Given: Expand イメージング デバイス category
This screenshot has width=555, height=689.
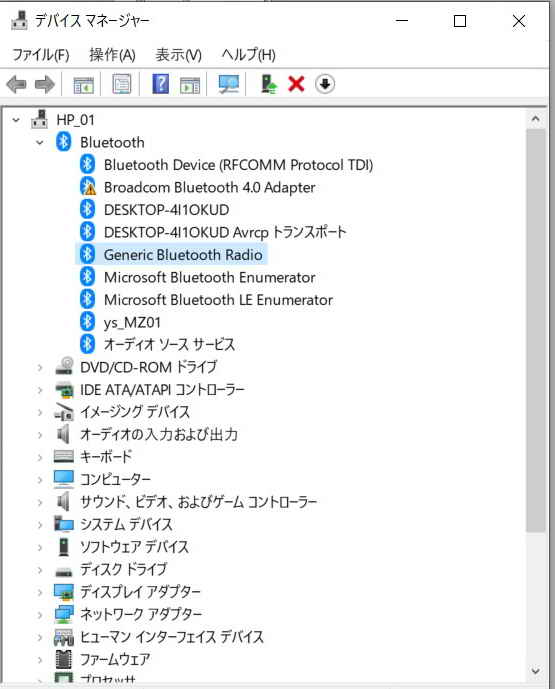Looking at the screenshot, I should pyautogui.click(x=40, y=412).
